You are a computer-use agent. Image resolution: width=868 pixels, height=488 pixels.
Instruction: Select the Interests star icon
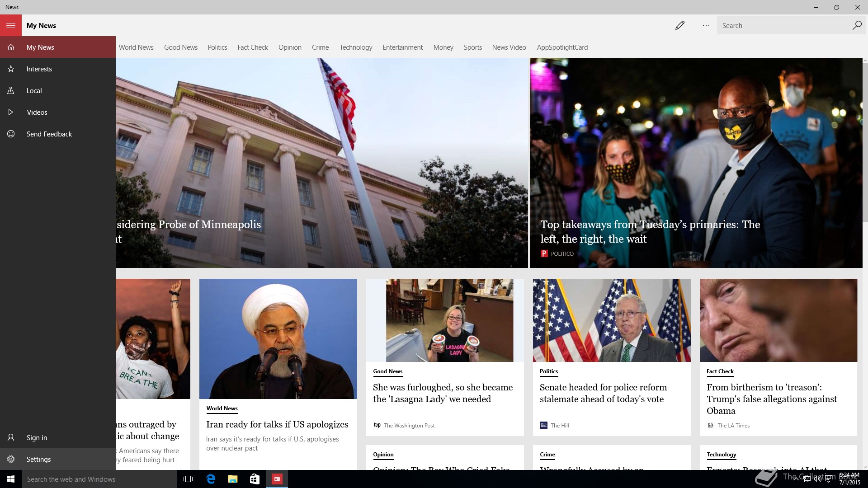tap(11, 69)
